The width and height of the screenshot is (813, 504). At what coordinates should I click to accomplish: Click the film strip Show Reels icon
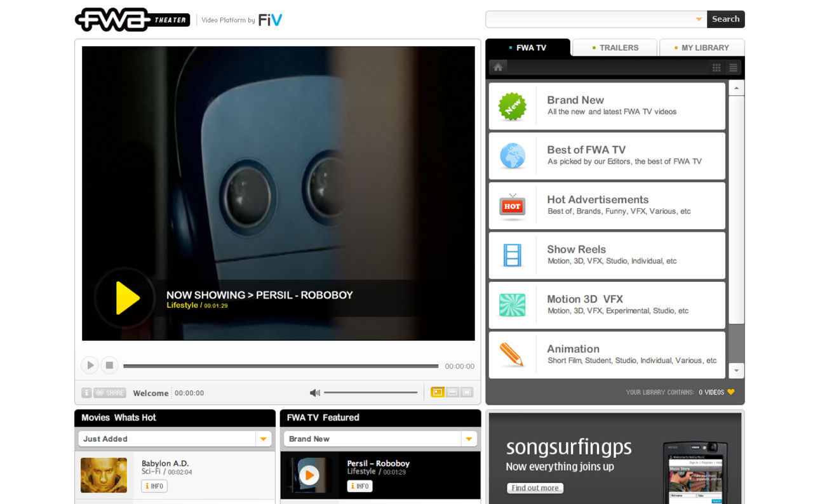(x=513, y=255)
